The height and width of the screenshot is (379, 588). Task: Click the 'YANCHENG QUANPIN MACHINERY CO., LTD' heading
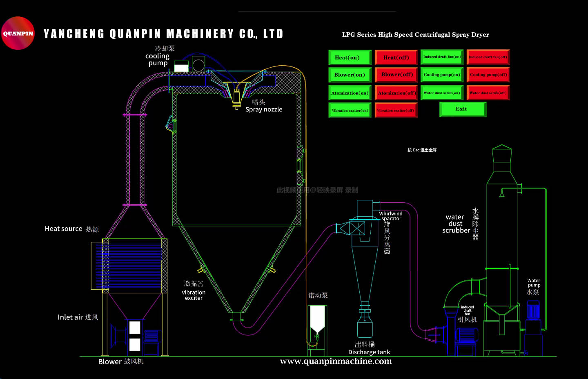[163, 34]
